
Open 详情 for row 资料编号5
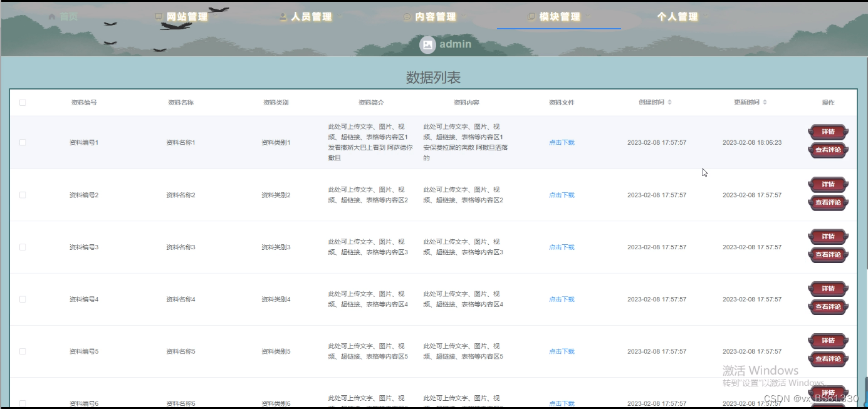(828, 341)
